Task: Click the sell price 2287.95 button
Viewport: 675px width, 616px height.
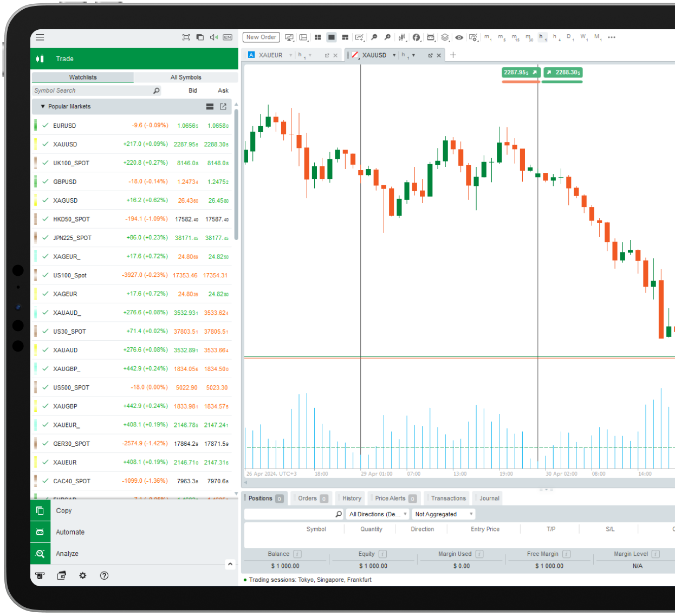Action: click(521, 73)
